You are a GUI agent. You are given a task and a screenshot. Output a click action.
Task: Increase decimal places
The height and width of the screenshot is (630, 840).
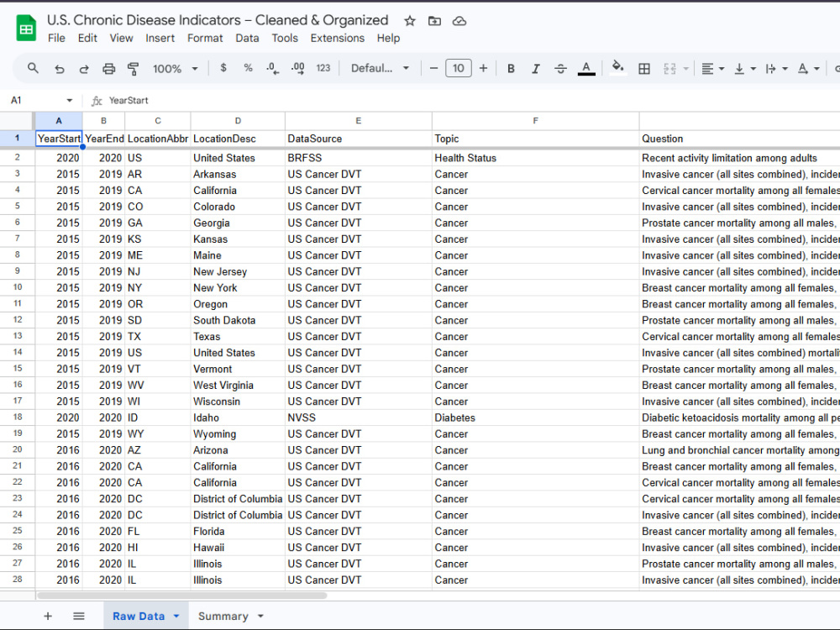pos(298,68)
